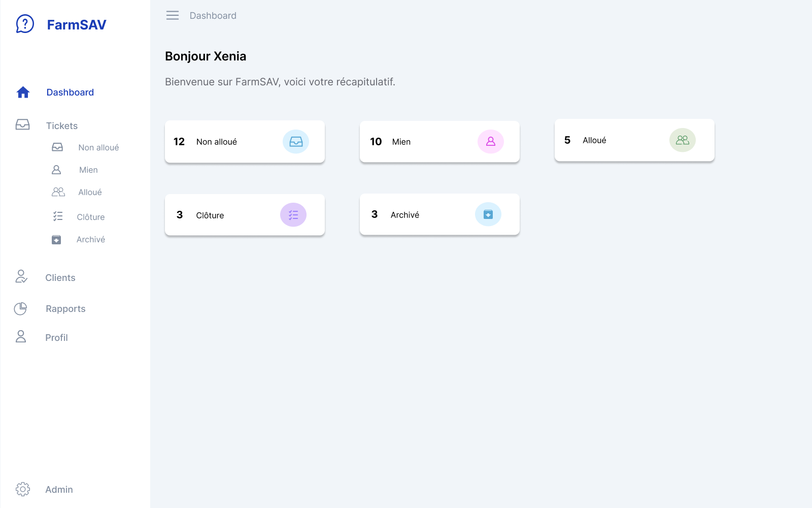The image size is (812, 508).
Task: Click the FarmSAV brand name
Action: click(x=77, y=25)
